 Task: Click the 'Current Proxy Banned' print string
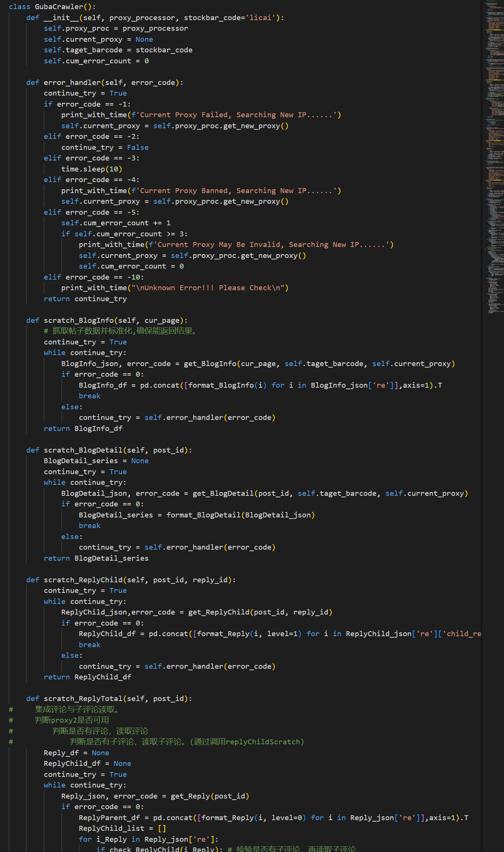(x=236, y=190)
